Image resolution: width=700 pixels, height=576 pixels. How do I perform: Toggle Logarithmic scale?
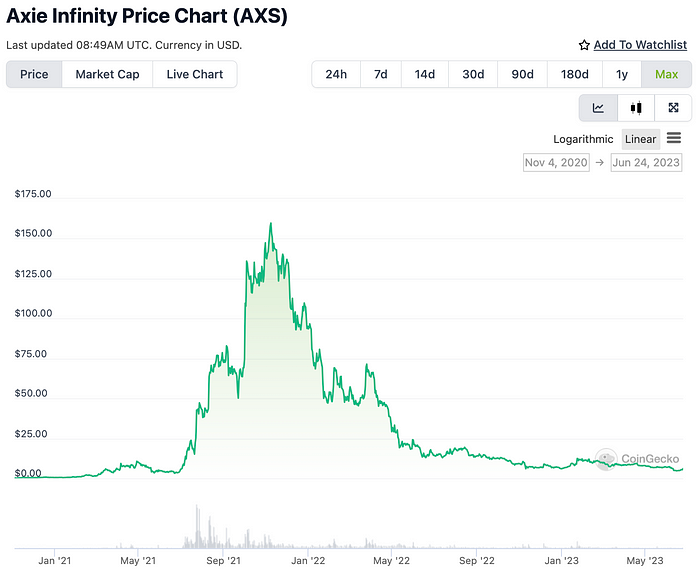coord(584,139)
